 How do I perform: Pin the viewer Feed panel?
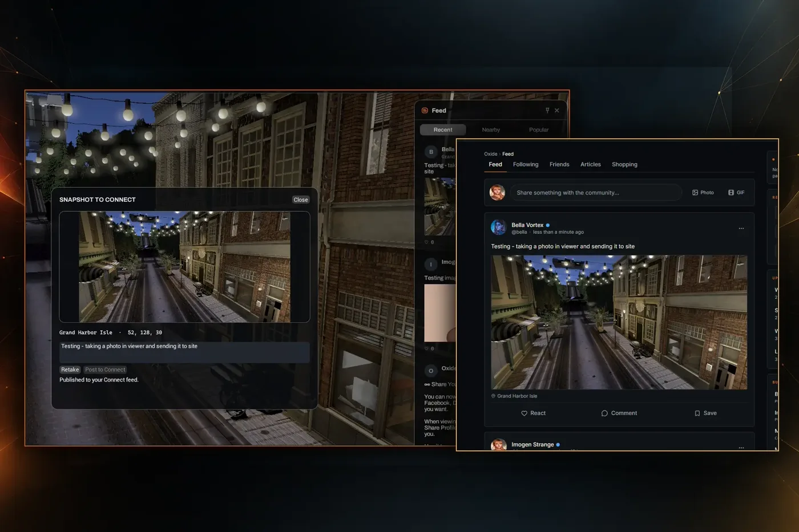547,111
